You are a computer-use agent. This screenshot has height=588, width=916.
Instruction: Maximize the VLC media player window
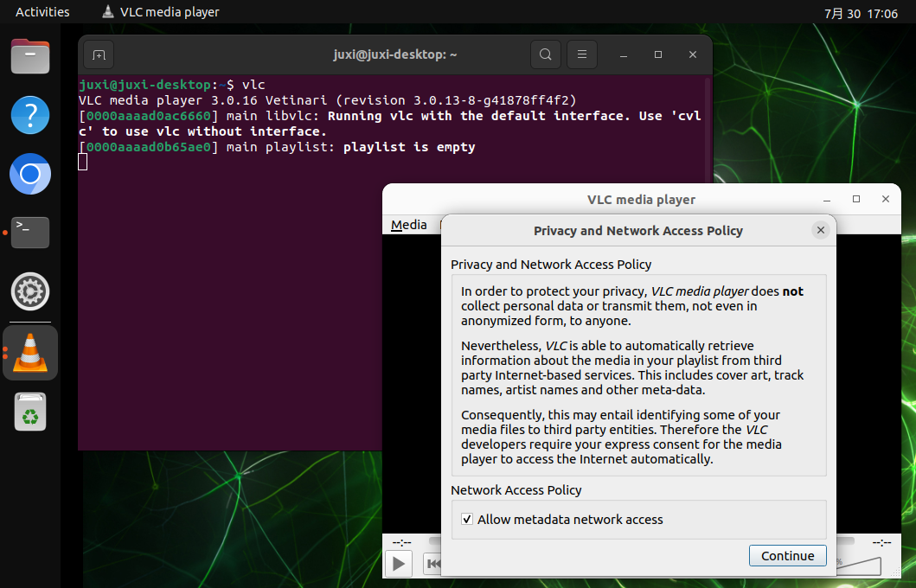[856, 199]
